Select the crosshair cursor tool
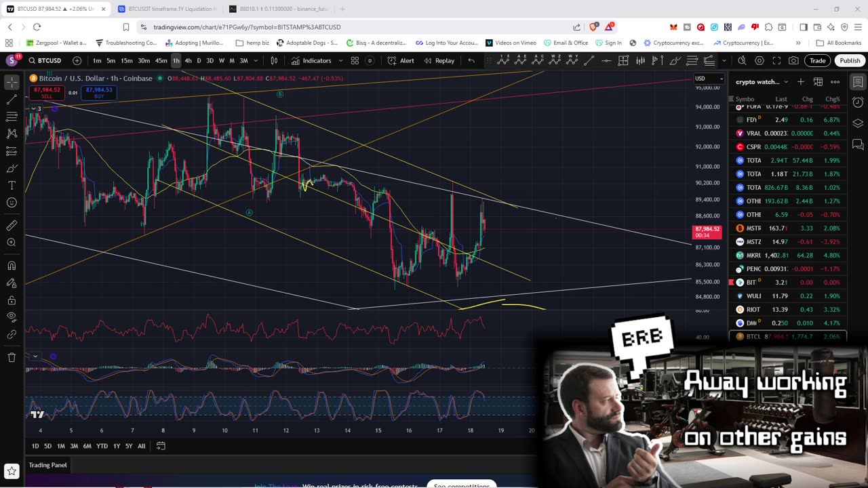The image size is (868, 488). coord(12,82)
